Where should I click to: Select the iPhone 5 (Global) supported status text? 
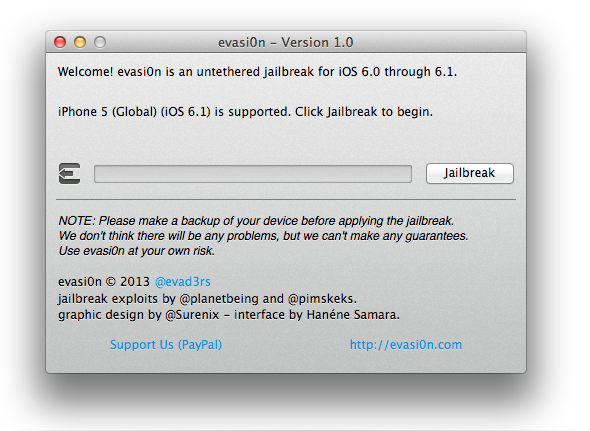point(245,112)
